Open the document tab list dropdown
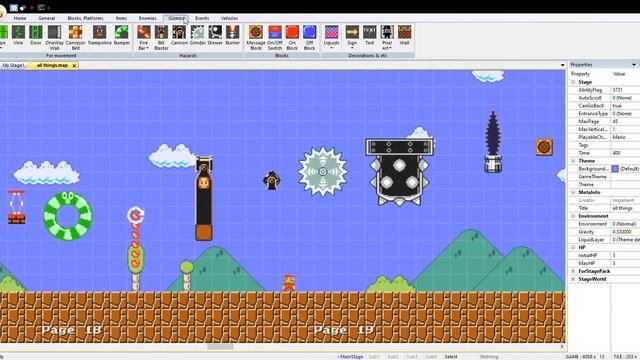The height and width of the screenshot is (360, 640). pos(562,65)
